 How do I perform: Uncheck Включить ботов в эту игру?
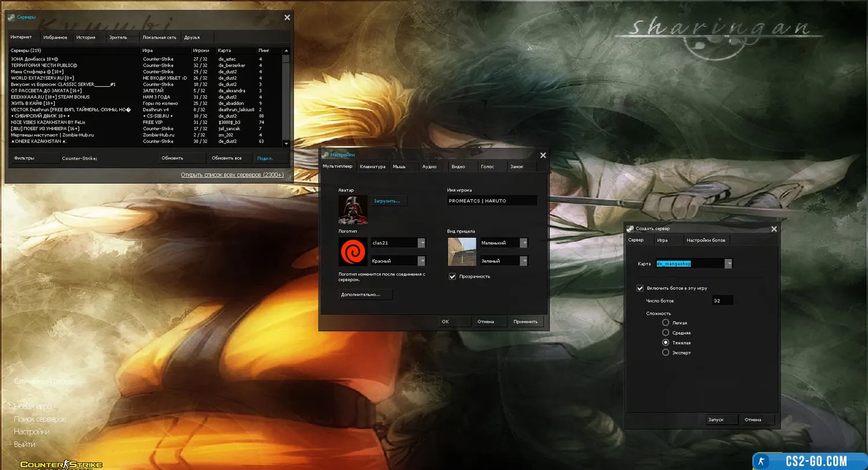coord(640,288)
